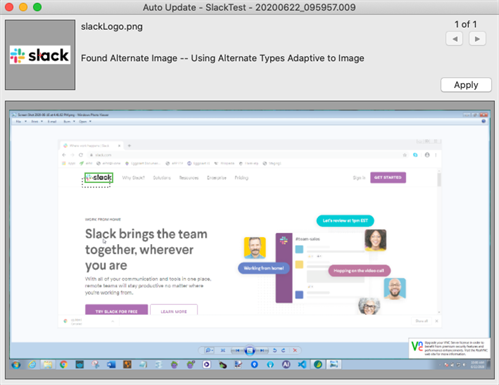
Task: Click the Solutions nav item
Action: (162, 178)
